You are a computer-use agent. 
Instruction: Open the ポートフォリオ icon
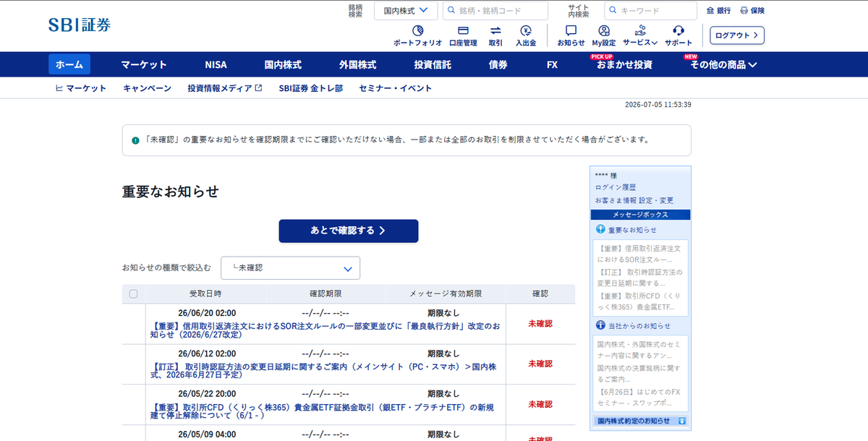417,31
